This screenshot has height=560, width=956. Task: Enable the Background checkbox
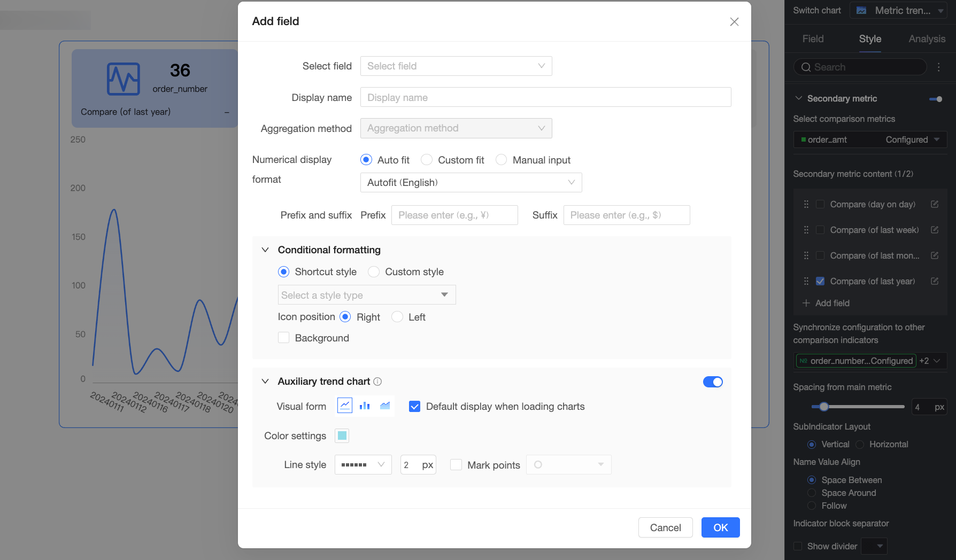(284, 338)
